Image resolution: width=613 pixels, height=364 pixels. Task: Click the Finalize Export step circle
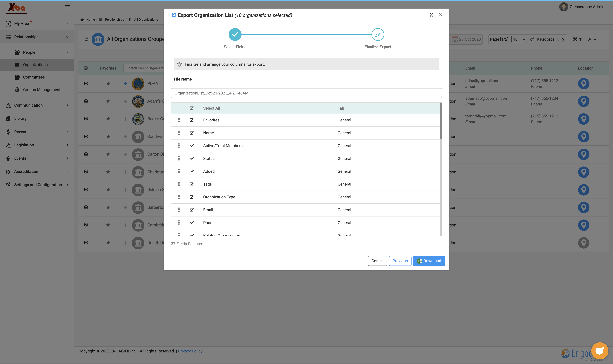(x=378, y=35)
